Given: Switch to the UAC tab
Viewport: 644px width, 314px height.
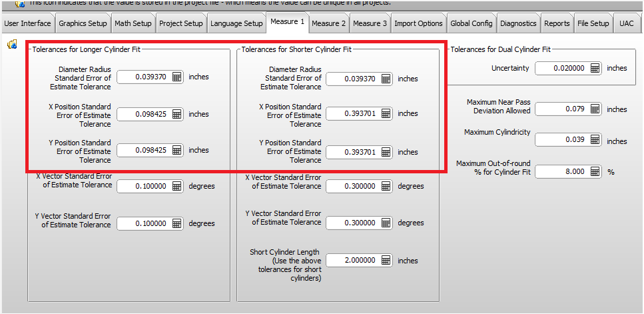Looking at the screenshot, I should tap(626, 23).
